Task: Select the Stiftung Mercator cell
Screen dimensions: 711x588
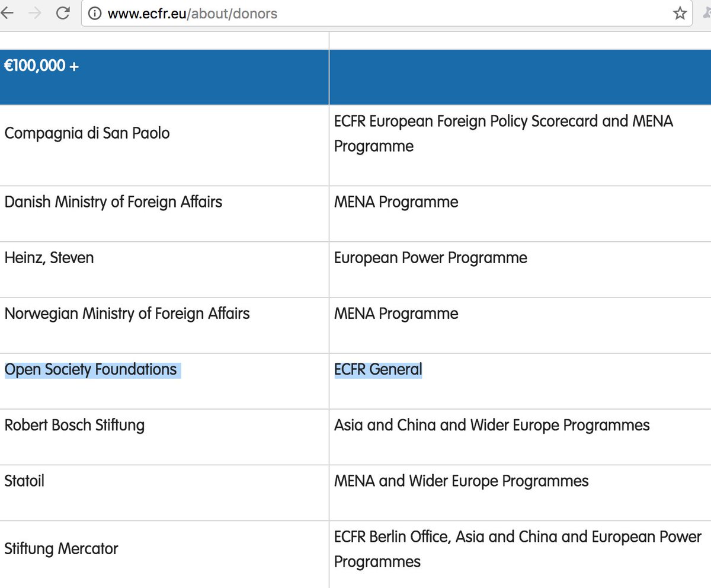Action: click(164, 554)
